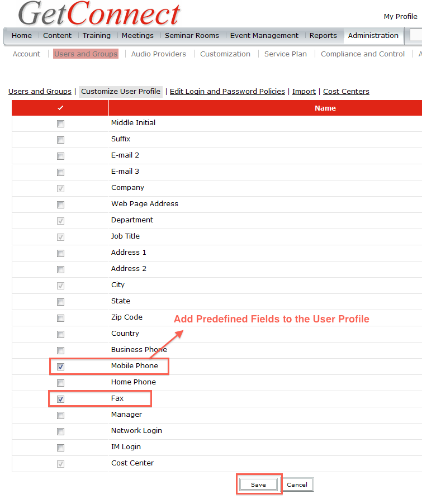The height and width of the screenshot is (504, 422).
Task: Click the Name column header
Action: pyautogui.click(x=325, y=108)
